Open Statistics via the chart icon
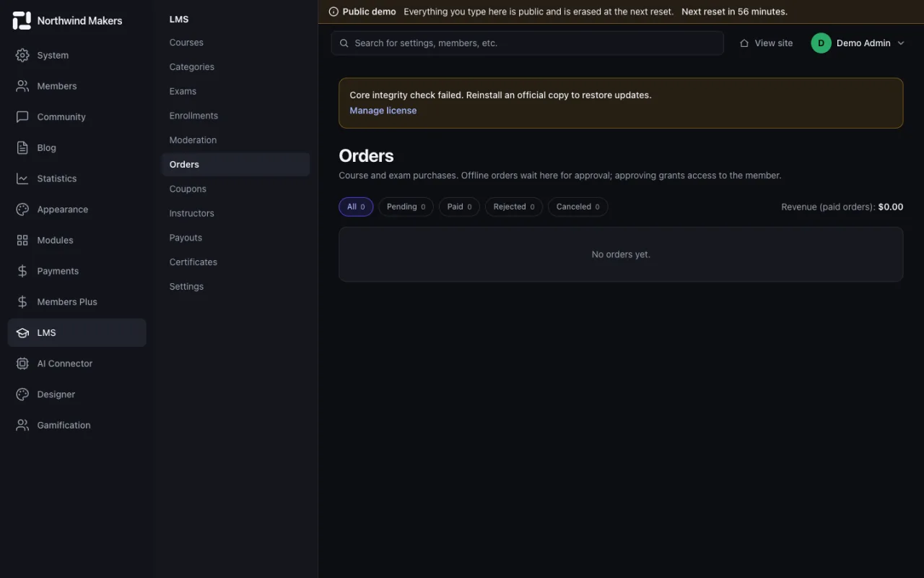The width and height of the screenshot is (924, 578). tap(22, 178)
